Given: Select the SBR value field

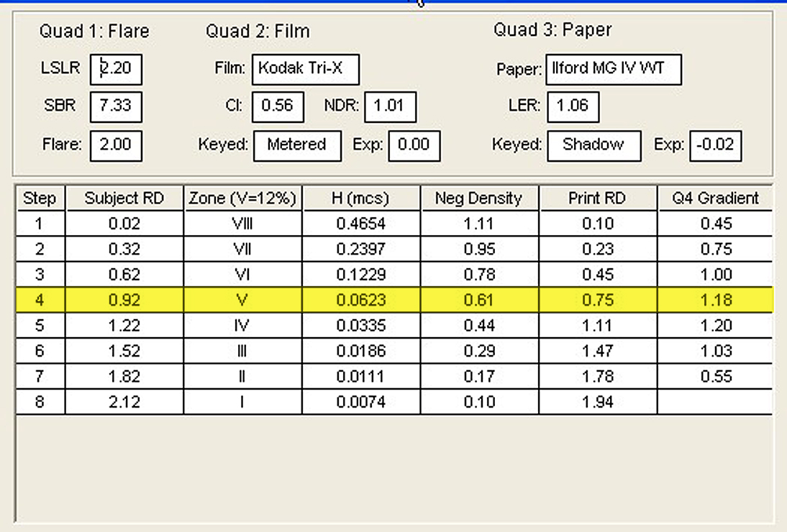Looking at the screenshot, I should [x=116, y=107].
